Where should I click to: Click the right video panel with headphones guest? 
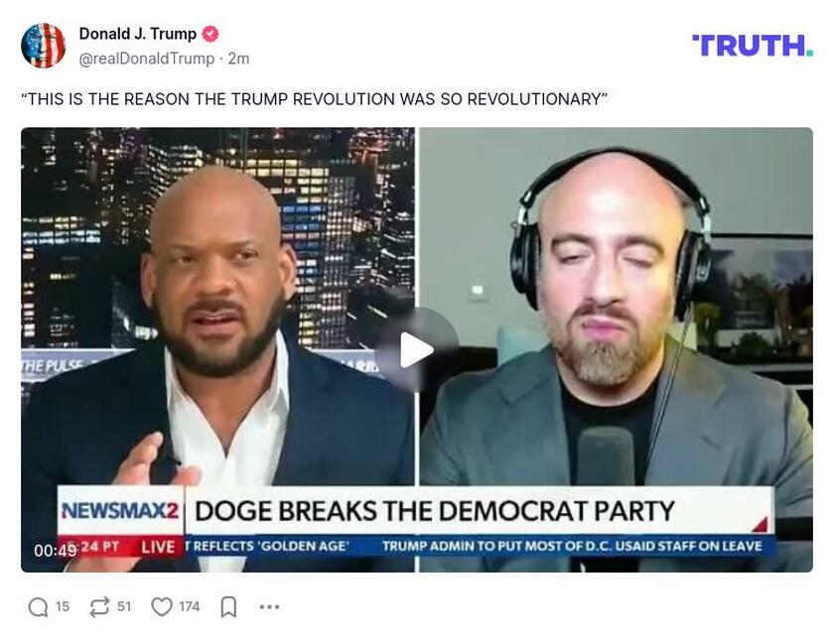click(x=616, y=350)
